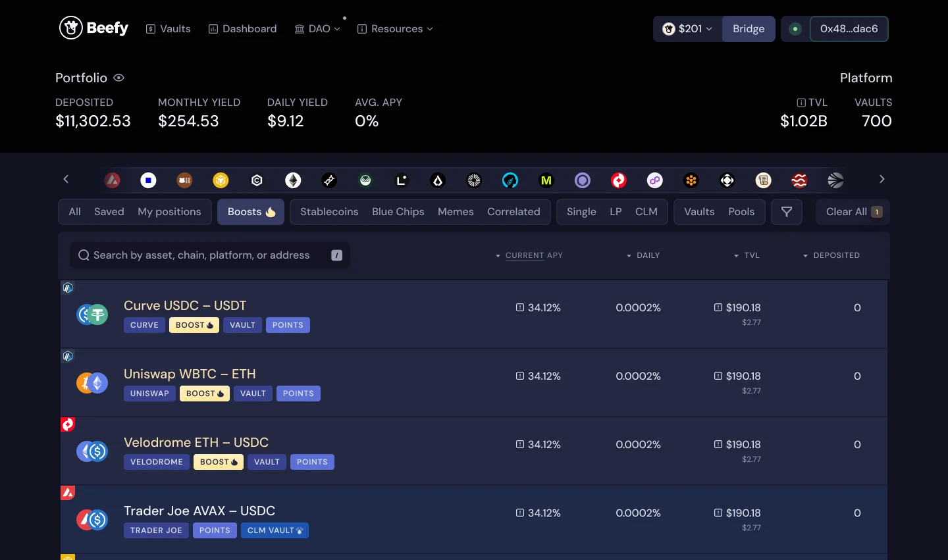This screenshot has height=560, width=948.
Task: Select the white diamond-dots chain icon
Action: (727, 180)
